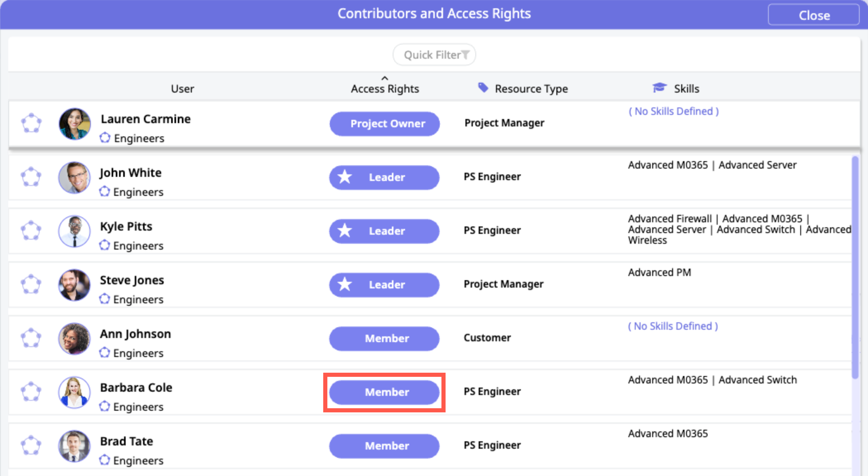
Task: Sort by the Access Rights column
Action: 385,88
